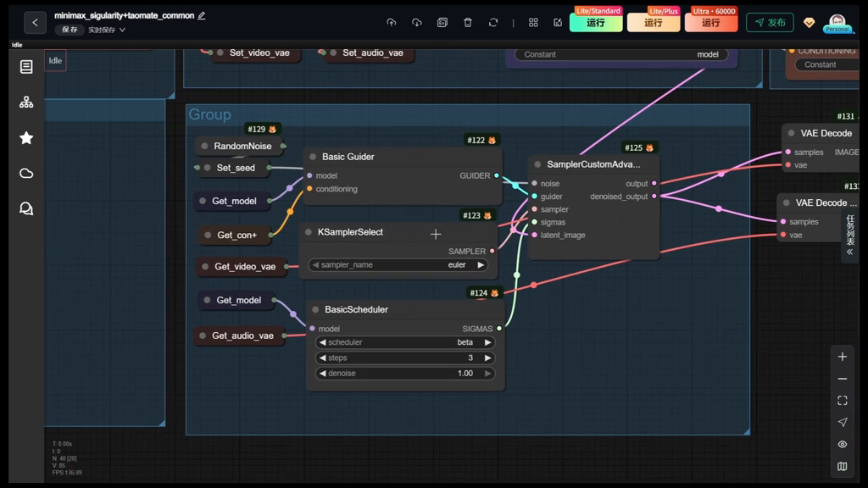
Task: Click the cloud upload icon in the top toolbar
Action: [x=392, y=23]
